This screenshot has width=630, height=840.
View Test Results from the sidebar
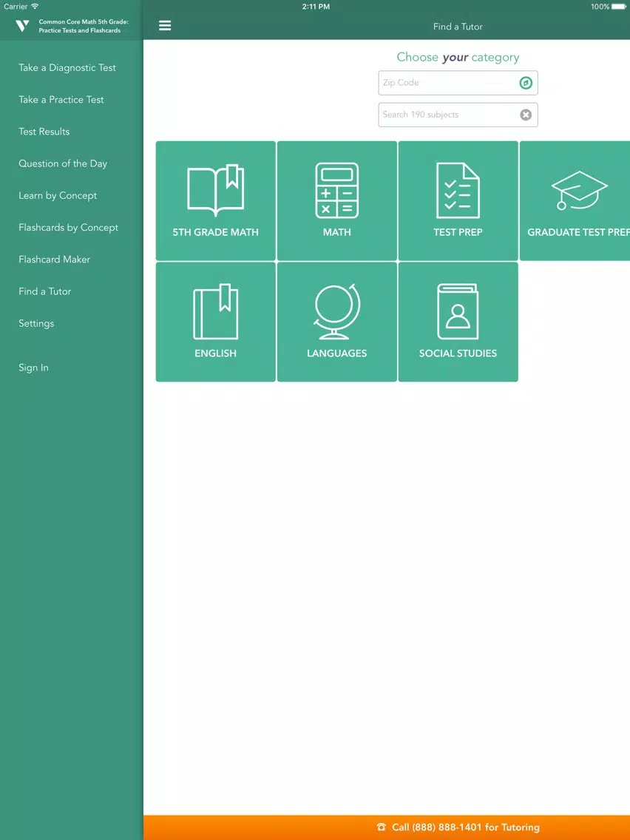44,132
